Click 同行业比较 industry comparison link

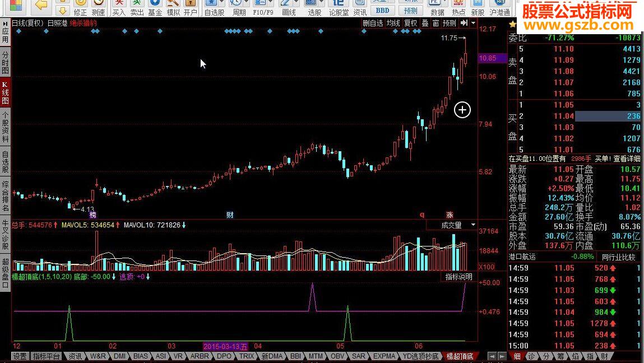(618, 257)
